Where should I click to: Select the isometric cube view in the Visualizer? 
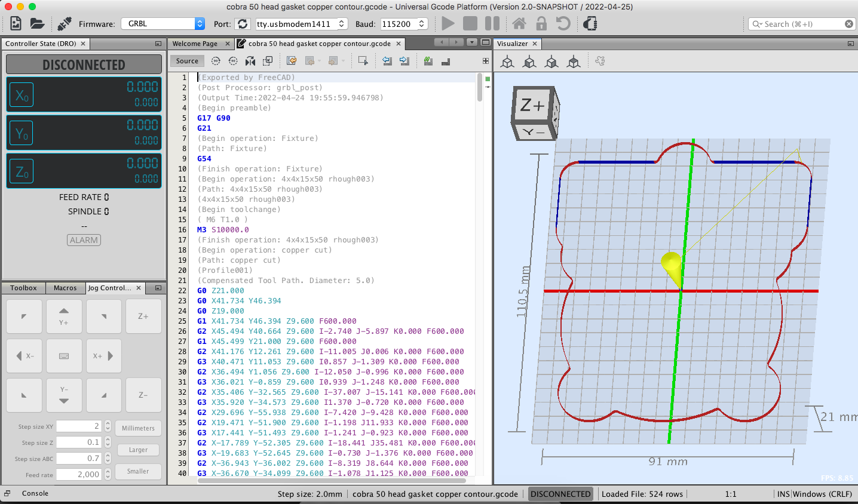[507, 62]
